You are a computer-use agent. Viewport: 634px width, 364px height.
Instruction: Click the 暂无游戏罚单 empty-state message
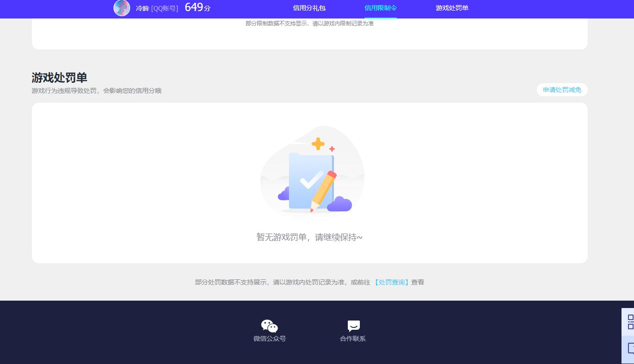[309, 237]
